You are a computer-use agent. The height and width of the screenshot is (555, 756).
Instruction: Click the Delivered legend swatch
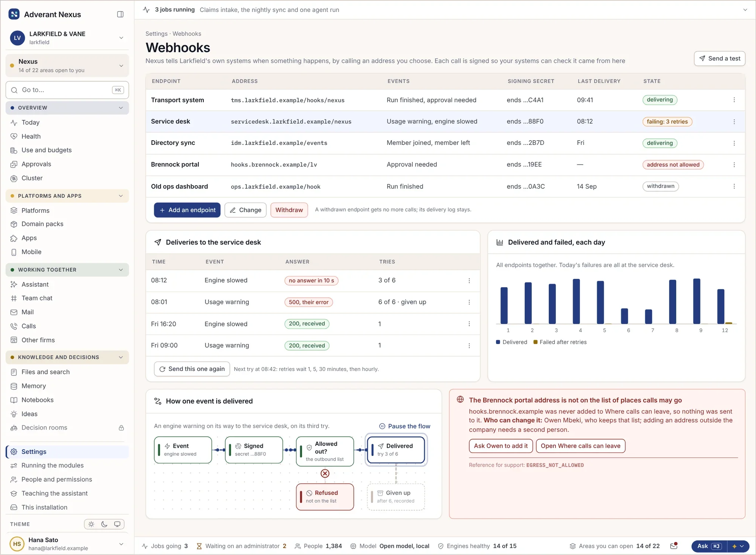pos(498,342)
